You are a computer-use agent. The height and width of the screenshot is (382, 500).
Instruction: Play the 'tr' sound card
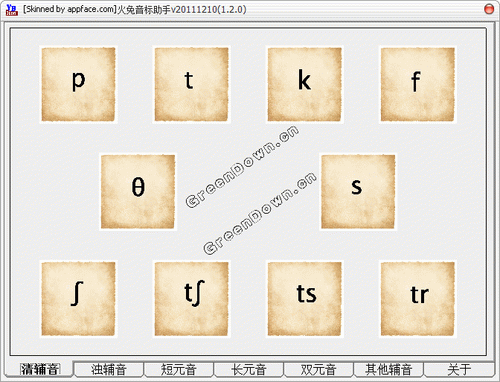click(x=418, y=299)
